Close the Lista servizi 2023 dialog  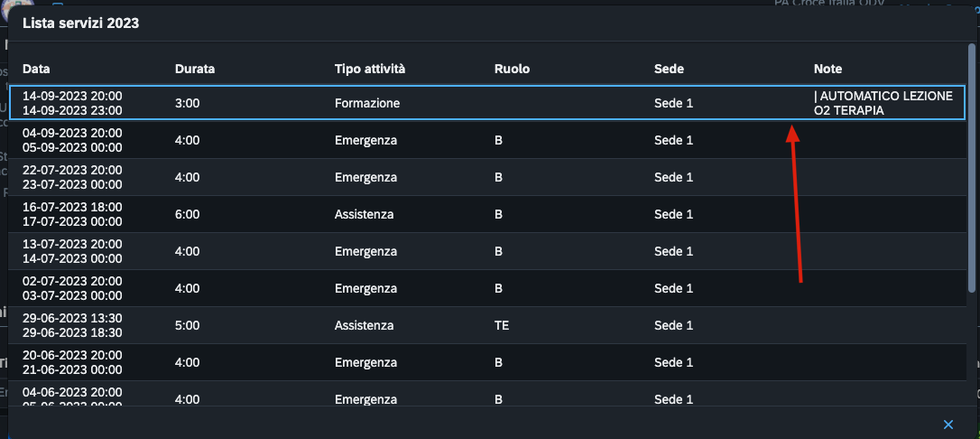pos(948,425)
